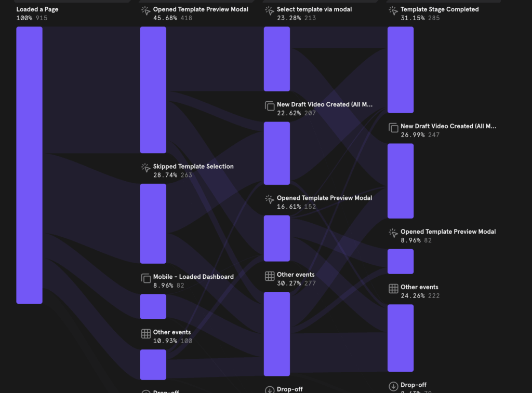Click the "Other events" purple bar in second column
This screenshot has width=532, height=393.
(x=153, y=364)
